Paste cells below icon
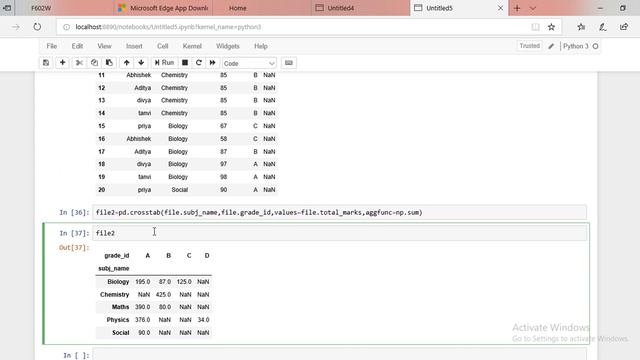The image size is (640, 360). 109,63
